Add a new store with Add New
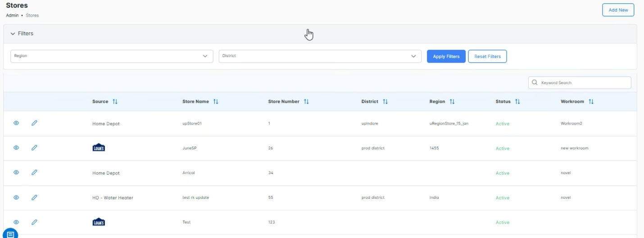The width and height of the screenshot is (644, 238). [618, 10]
